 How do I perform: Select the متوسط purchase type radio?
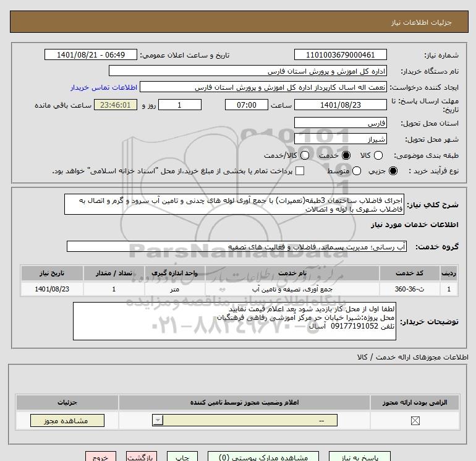[357, 171]
